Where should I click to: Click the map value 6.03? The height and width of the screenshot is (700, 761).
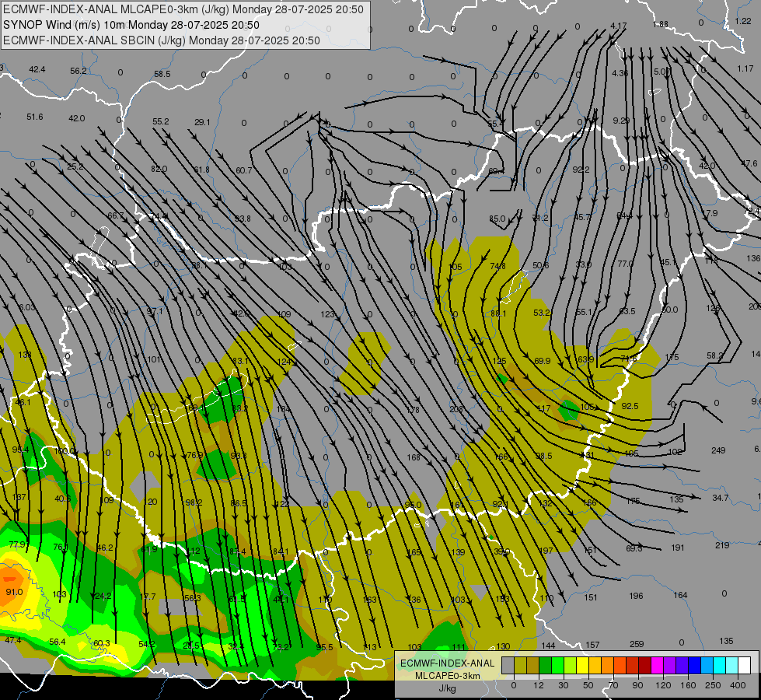(27, 307)
